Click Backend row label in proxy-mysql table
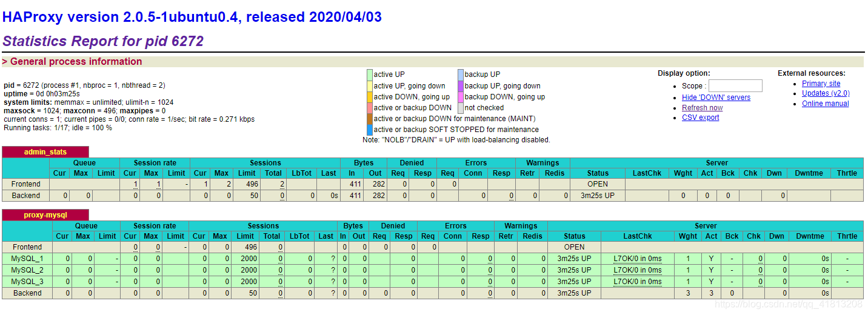The width and height of the screenshot is (868, 315). pos(27,293)
